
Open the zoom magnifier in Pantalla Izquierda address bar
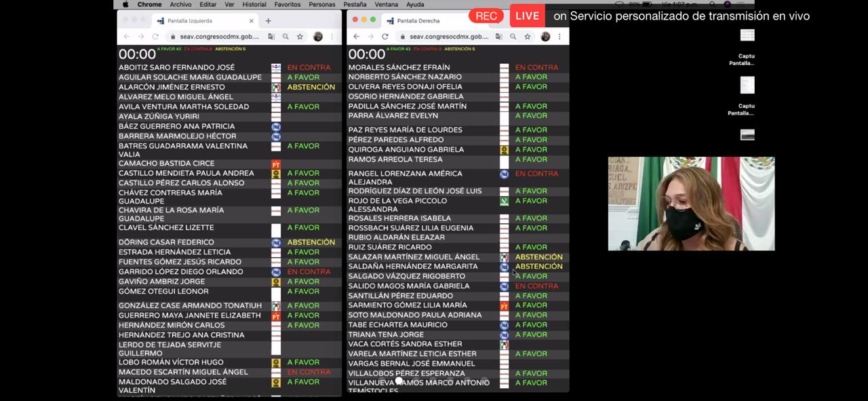point(285,37)
